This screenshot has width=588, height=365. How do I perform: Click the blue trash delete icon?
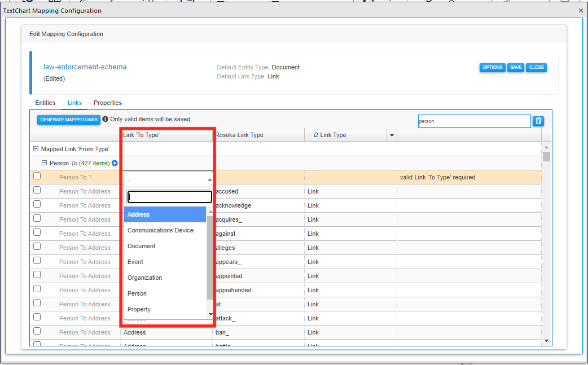(538, 121)
